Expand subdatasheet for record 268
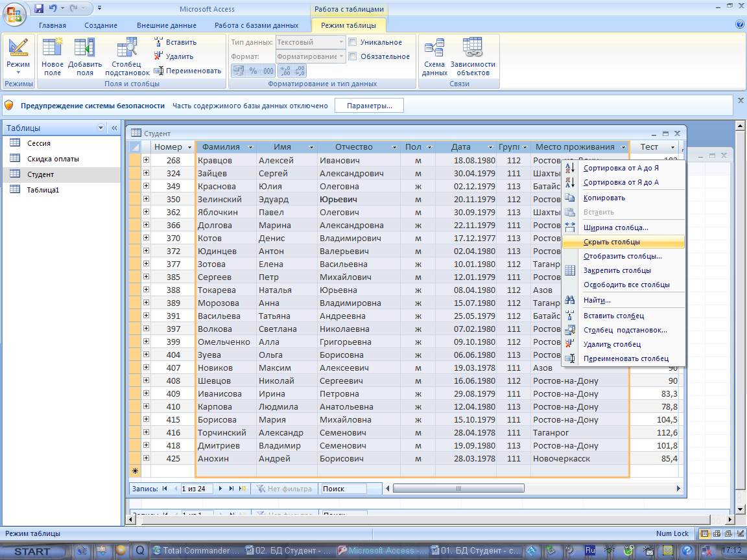The width and height of the screenshot is (747, 560). click(147, 160)
